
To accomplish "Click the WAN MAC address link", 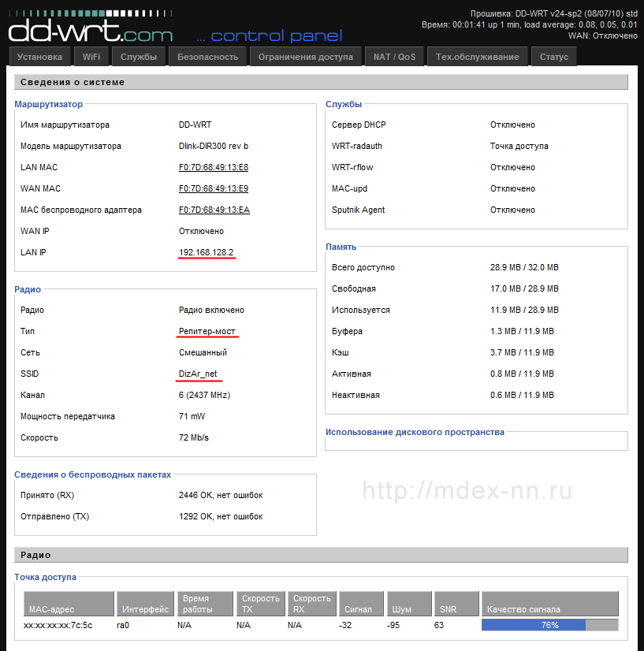I will coord(214,188).
